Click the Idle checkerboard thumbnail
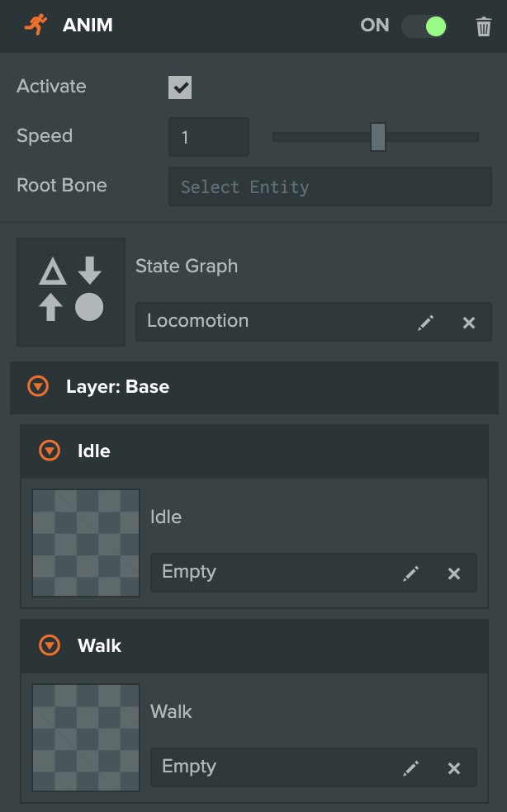 point(85,542)
